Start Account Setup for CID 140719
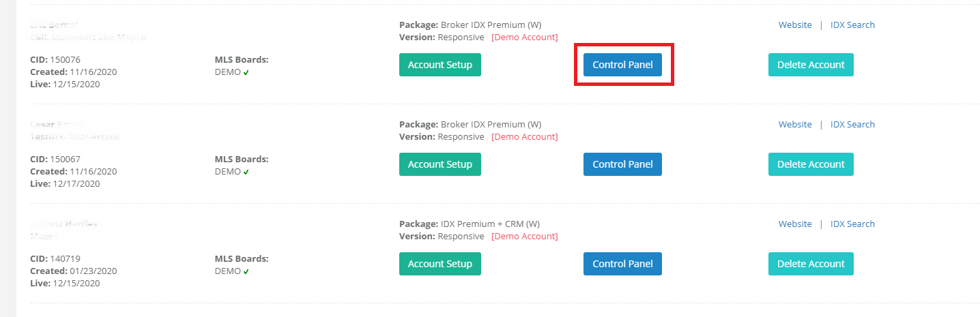The width and height of the screenshot is (980, 317). pos(439,264)
